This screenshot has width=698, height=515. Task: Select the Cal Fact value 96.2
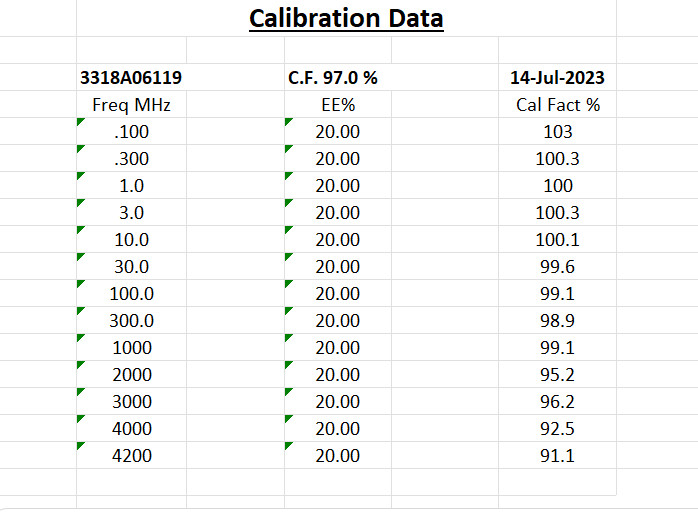point(557,401)
